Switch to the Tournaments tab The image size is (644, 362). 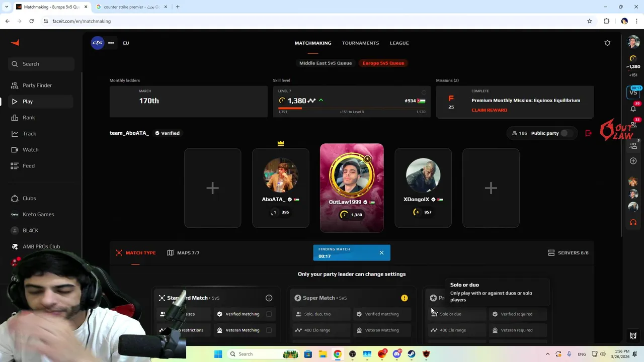360,43
